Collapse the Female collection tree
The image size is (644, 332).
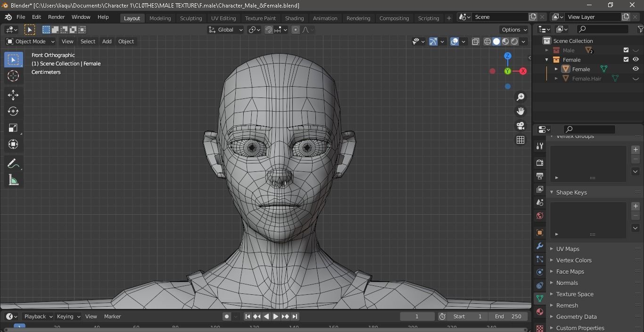pyautogui.click(x=547, y=60)
